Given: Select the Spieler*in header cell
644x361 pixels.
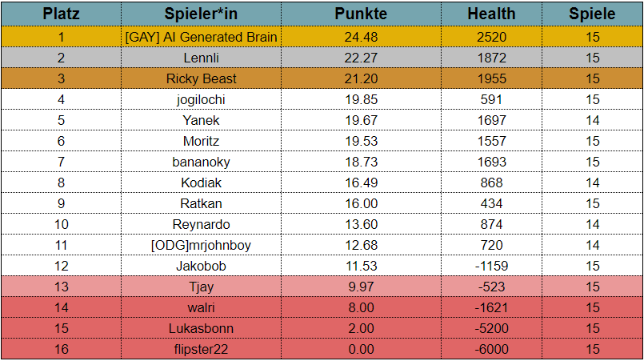Looking at the screenshot, I should coord(202,14).
